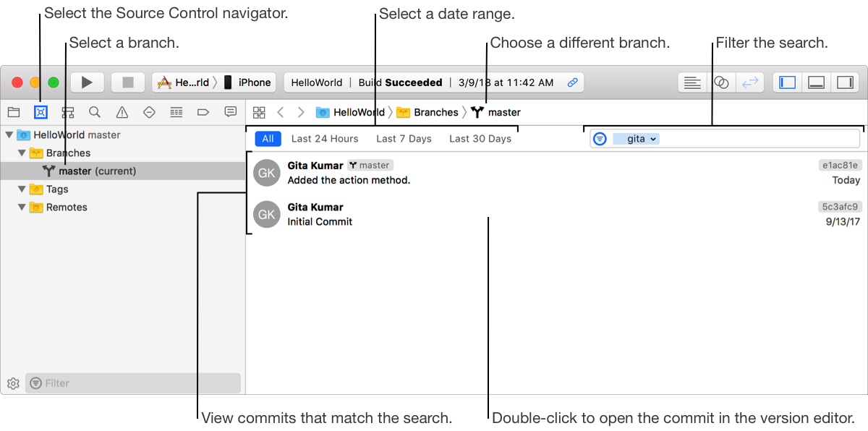Select the Remotes folder row
The height and width of the screenshot is (431, 868).
(122, 208)
